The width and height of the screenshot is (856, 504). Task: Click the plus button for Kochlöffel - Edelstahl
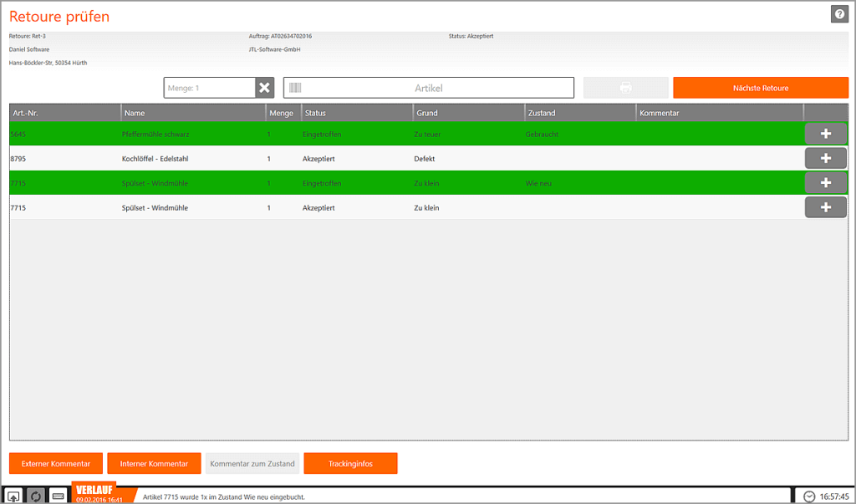825,158
